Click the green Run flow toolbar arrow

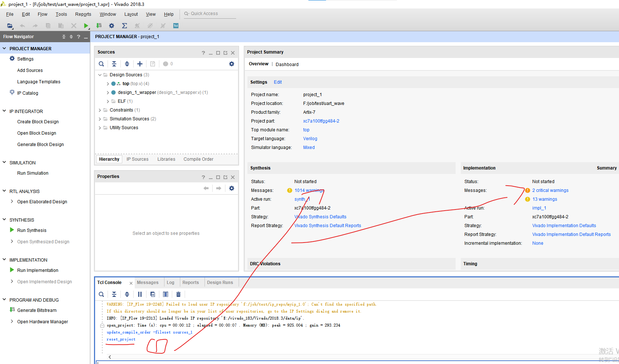tap(86, 26)
